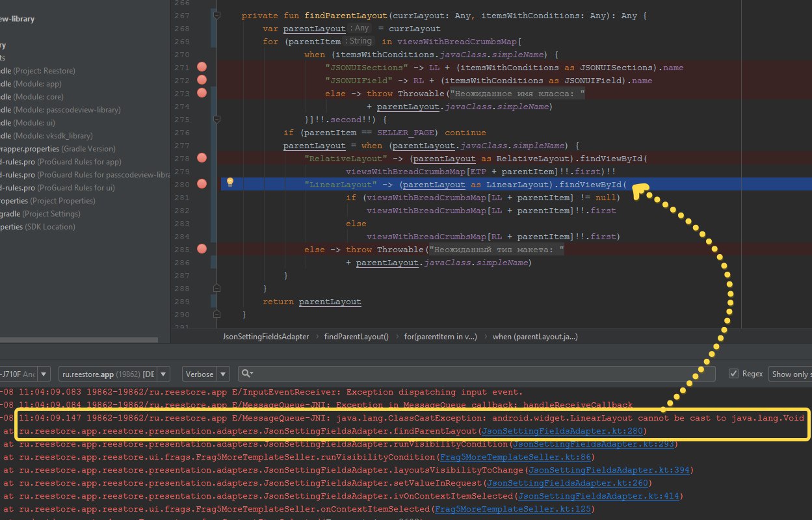This screenshot has width=812, height=520.
Task: Open the JsonSettingFieldsAdapter.kt:260 stack trace link
Action: point(568,483)
